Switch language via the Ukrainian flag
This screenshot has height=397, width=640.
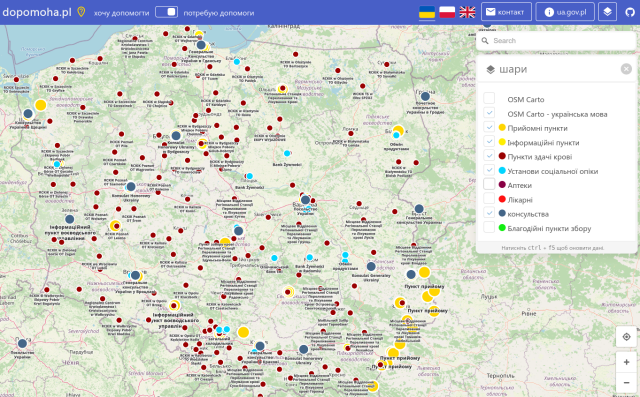tap(427, 12)
